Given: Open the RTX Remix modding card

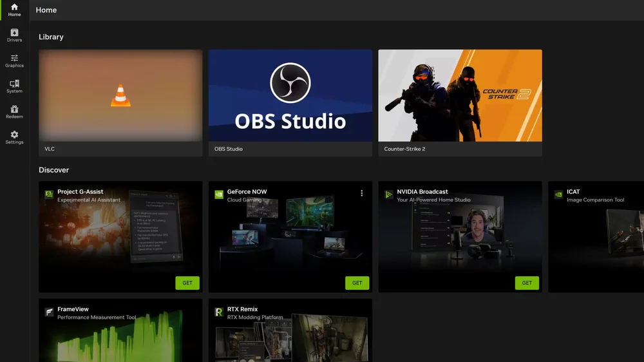Looking at the screenshot, I should (290, 330).
